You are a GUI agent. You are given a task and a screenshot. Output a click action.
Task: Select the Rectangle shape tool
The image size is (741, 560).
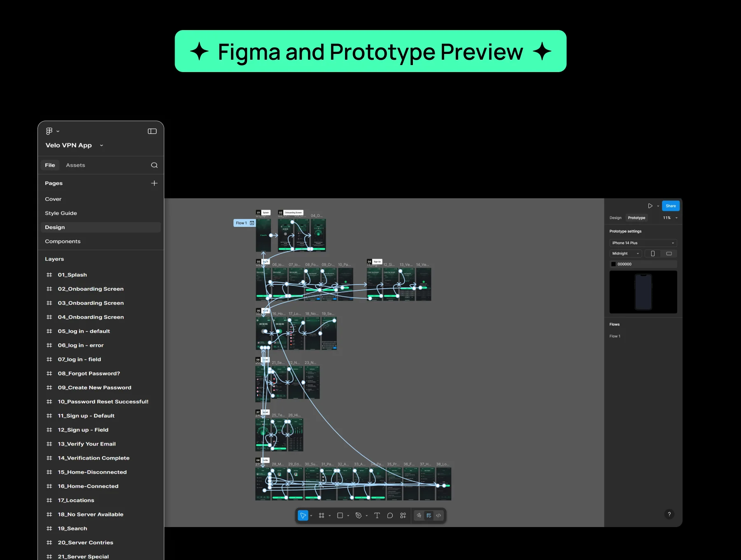coord(340,516)
